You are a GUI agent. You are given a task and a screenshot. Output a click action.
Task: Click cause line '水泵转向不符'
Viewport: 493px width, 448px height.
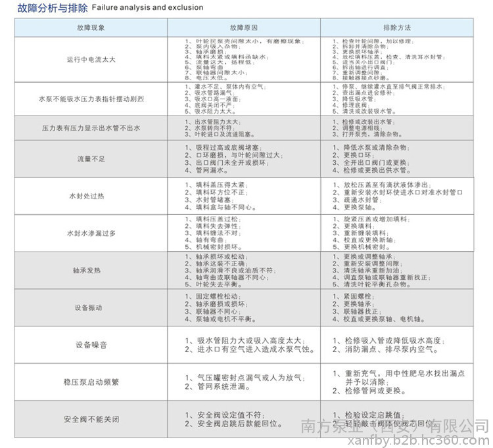click(x=210, y=128)
